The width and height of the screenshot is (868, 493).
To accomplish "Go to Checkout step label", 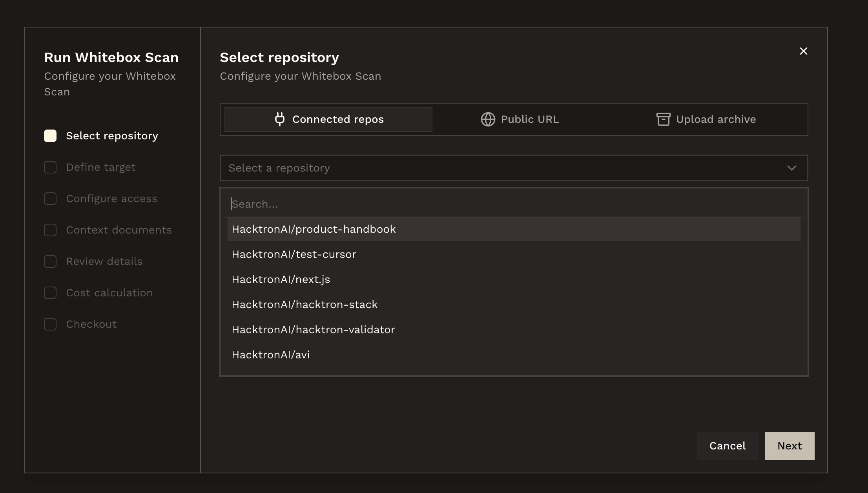I will (91, 324).
